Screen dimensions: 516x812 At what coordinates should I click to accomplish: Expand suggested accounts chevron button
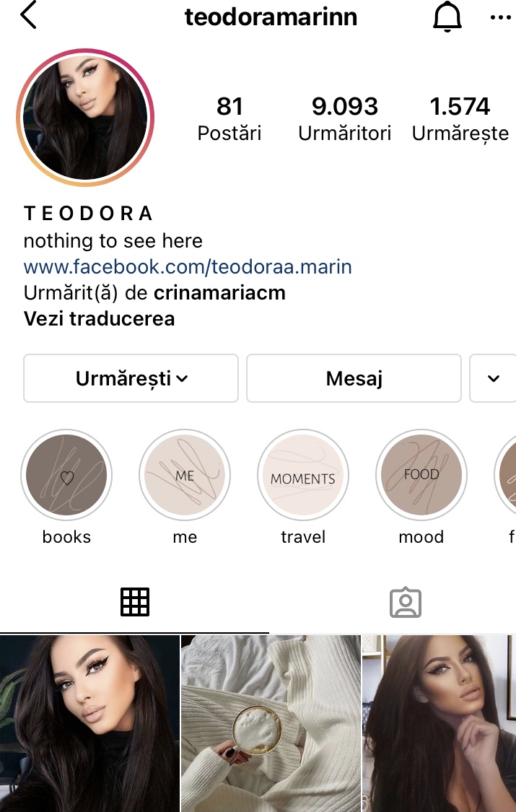[493, 378]
